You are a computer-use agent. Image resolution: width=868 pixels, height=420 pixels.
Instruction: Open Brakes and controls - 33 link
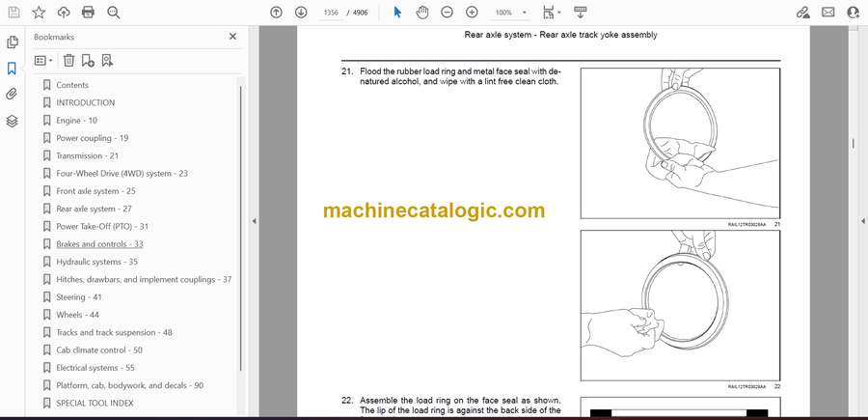point(99,244)
